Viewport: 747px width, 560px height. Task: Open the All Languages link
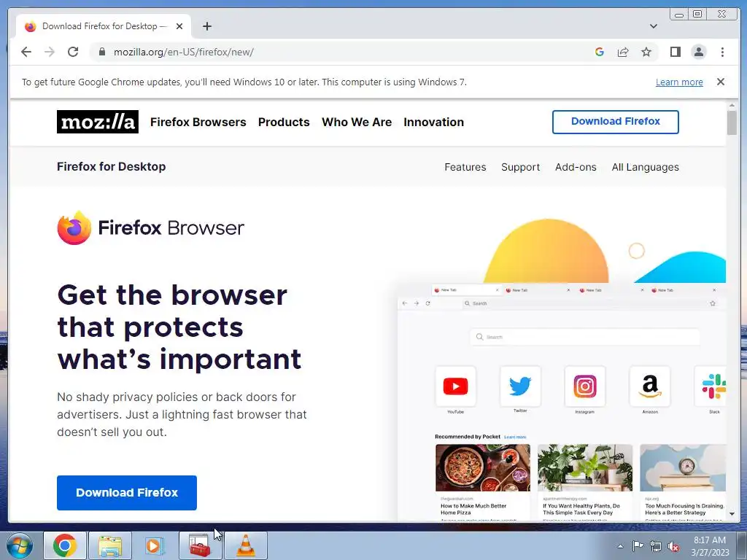[645, 167]
